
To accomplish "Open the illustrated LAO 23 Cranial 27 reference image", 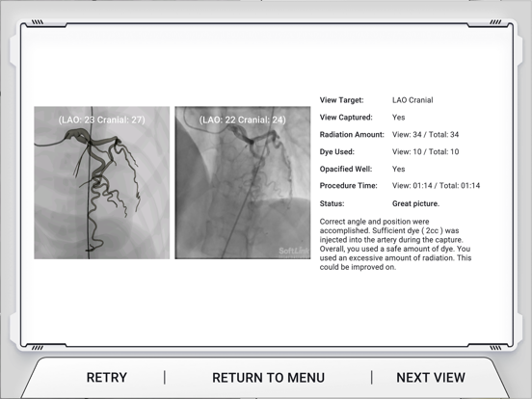I will 102,183.
